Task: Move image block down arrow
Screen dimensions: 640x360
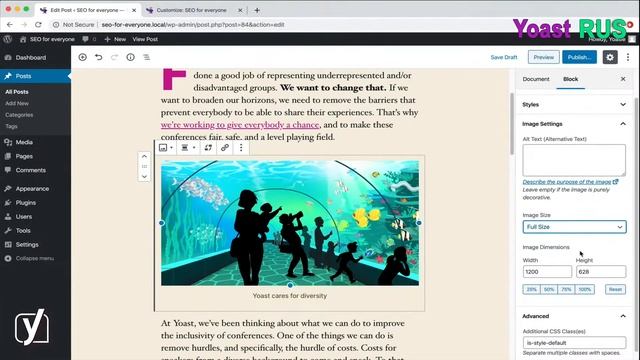Action: pyautogui.click(x=144, y=176)
